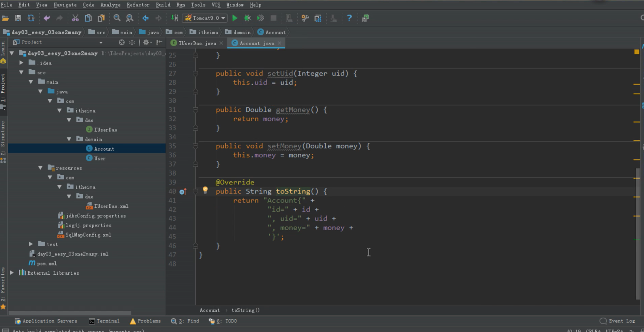Viewport: 644px width, 332px height.
Task: Open the Terminal tool window button
Action: pos(104,321)
